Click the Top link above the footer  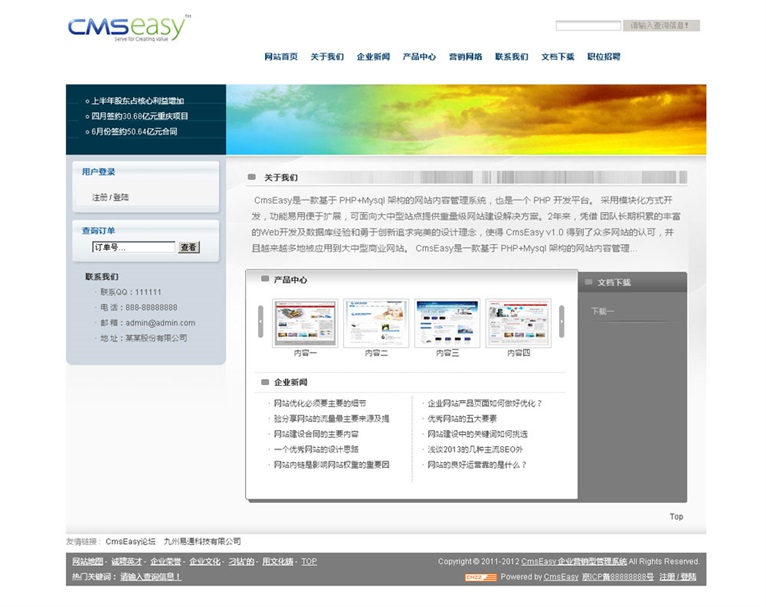676,517
